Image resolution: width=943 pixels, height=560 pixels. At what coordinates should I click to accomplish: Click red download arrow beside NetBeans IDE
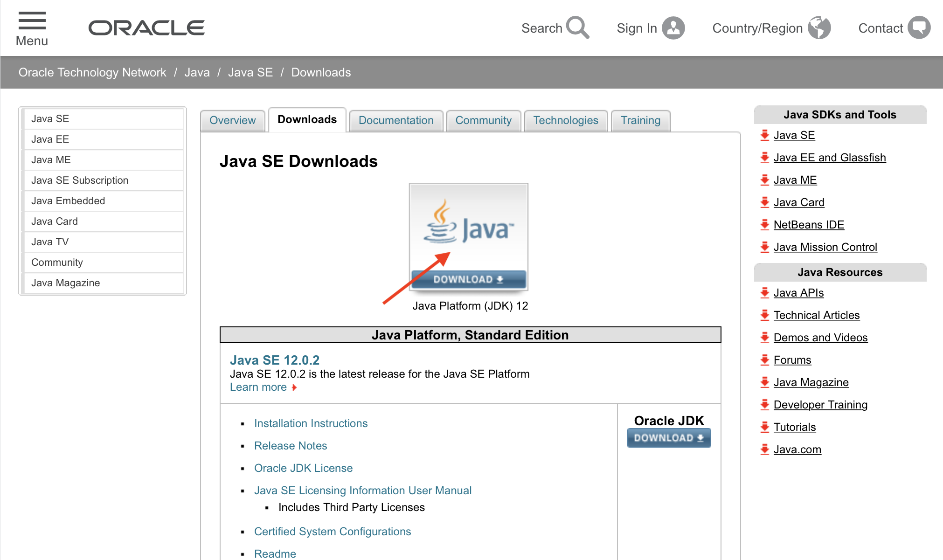tap(764, 225)
